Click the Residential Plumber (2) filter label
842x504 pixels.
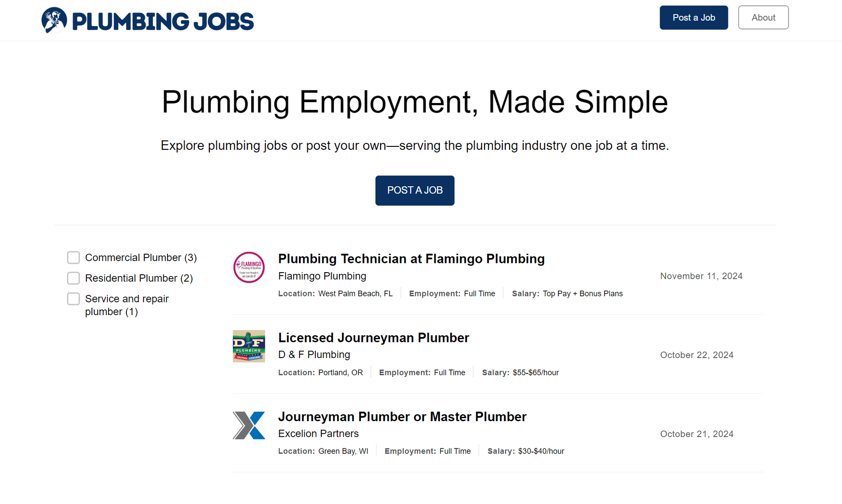[x=139, y=278]
